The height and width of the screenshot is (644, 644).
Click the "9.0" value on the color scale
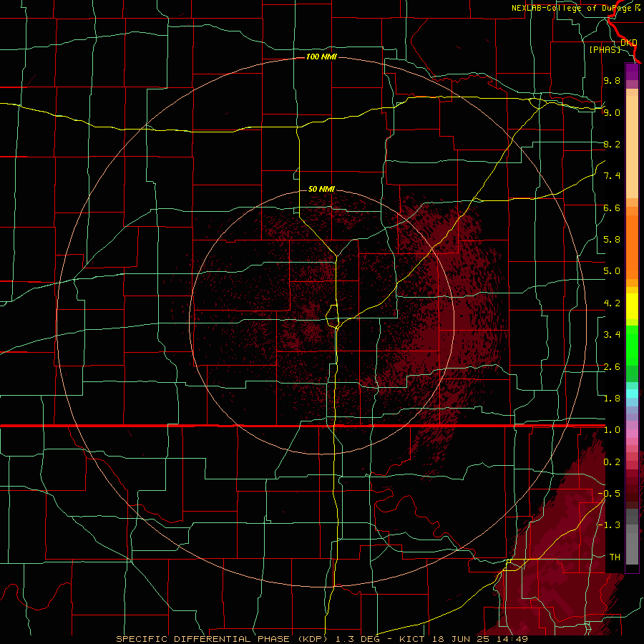point(612,112)
